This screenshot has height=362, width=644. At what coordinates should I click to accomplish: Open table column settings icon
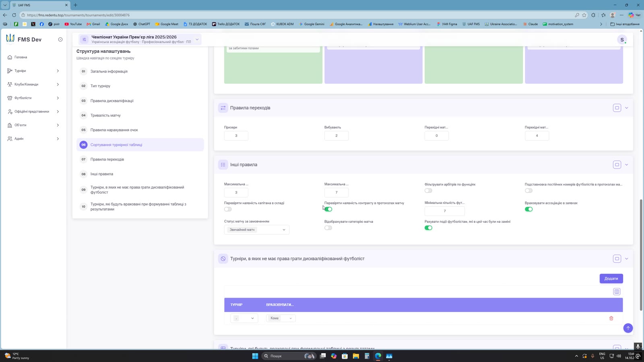617,292
